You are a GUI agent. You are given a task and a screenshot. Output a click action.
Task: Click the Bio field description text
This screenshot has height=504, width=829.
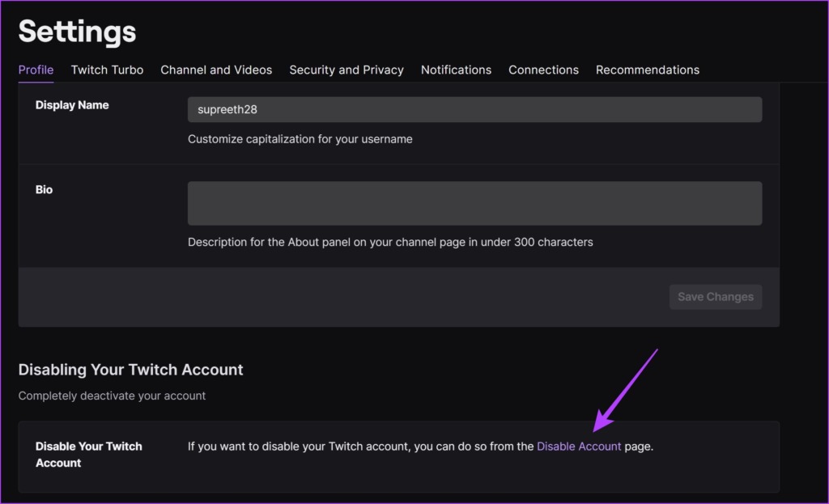389,242
